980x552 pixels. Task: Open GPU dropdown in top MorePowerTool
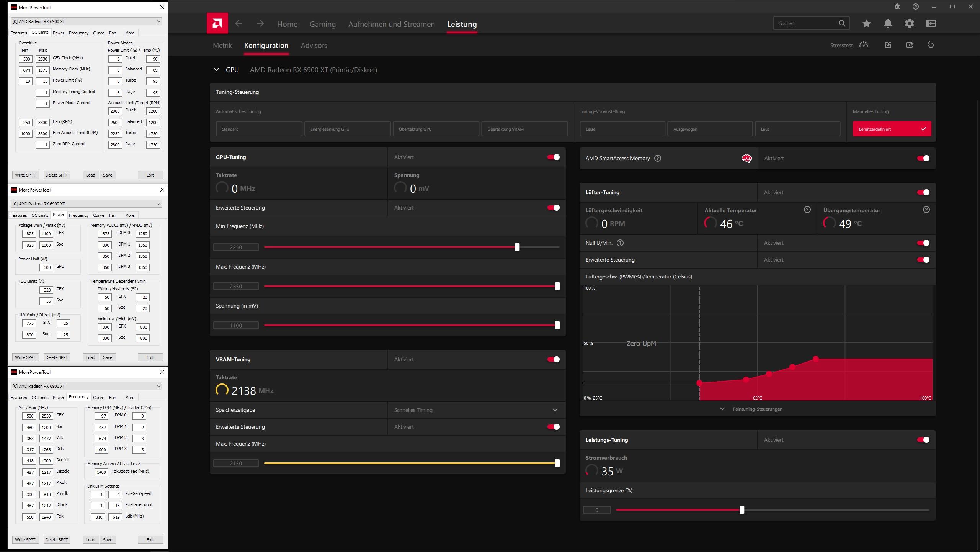[x=87, y=21]
